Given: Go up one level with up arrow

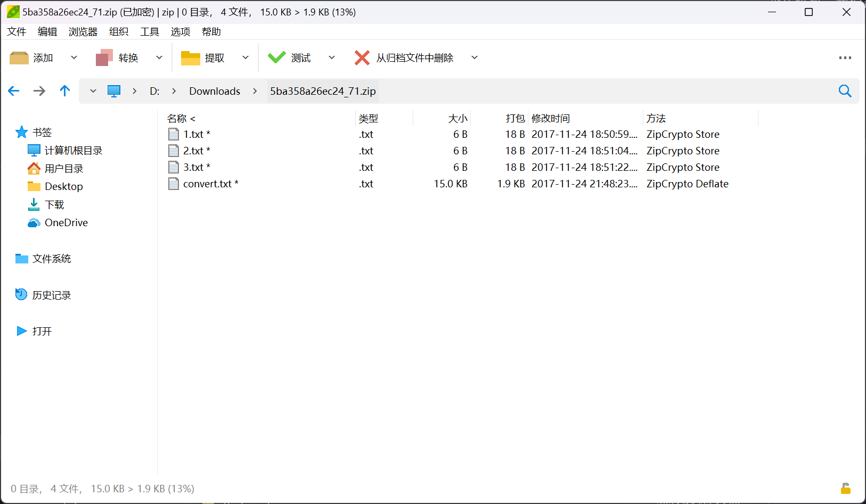Looking at the screenshot, I should pos(65,91).
